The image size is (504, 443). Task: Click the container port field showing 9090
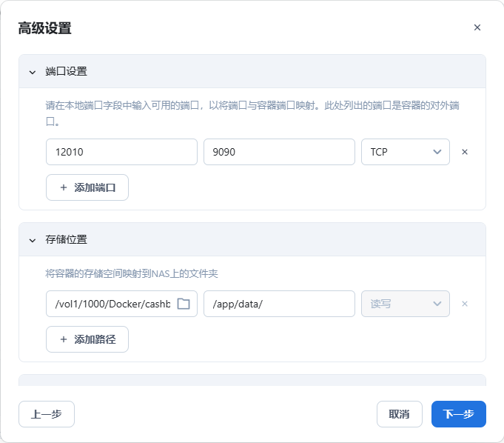[x=279, y=152]
